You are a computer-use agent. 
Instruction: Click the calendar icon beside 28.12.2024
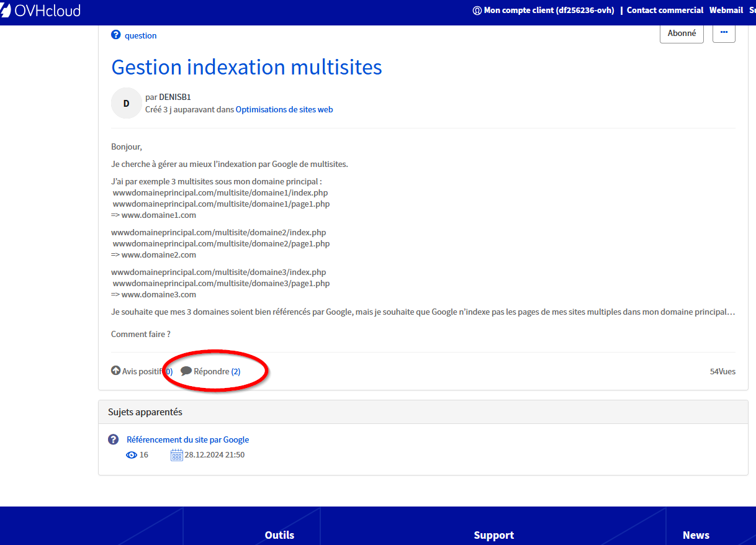pos(177,455)
